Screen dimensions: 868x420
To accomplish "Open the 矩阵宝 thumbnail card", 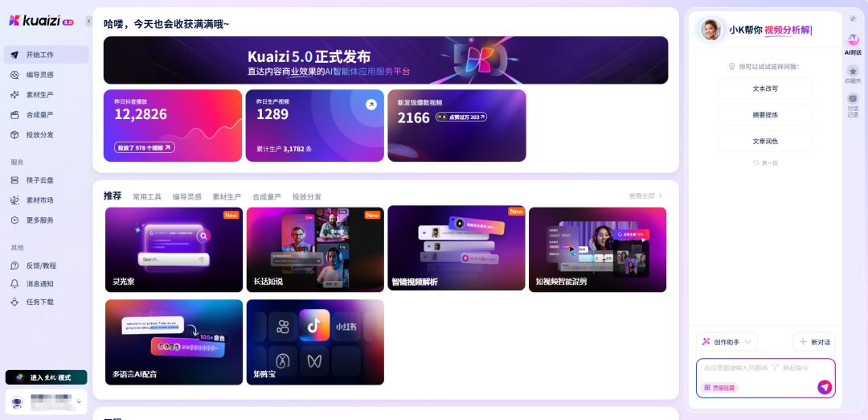I will pos(315,343).
